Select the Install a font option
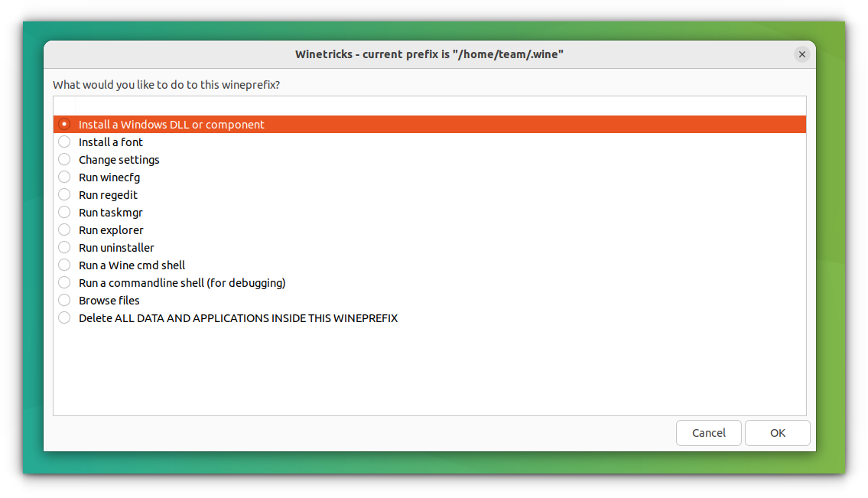The height and width of the screenshot is (498, 868). (110, 142)
